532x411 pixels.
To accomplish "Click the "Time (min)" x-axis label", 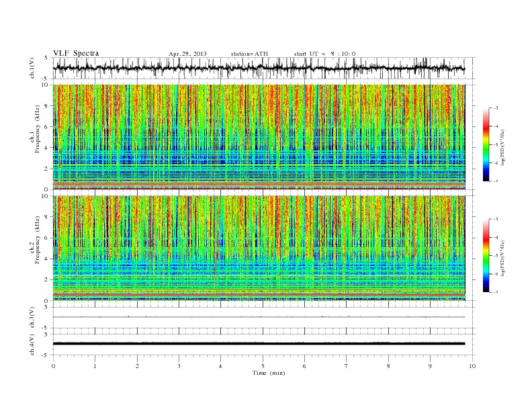I will click(x=269, y=373).
